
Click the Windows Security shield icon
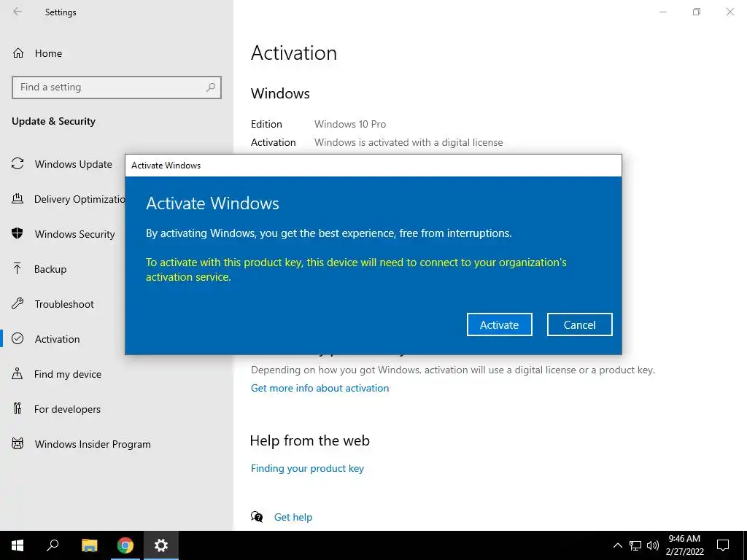(18, 233)
